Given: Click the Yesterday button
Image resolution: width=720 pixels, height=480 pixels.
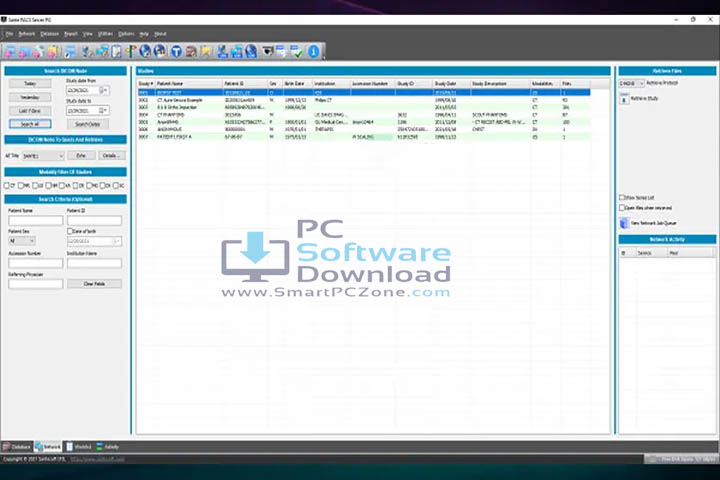Looking at the screenshot, I should click(x=30, y=97).
